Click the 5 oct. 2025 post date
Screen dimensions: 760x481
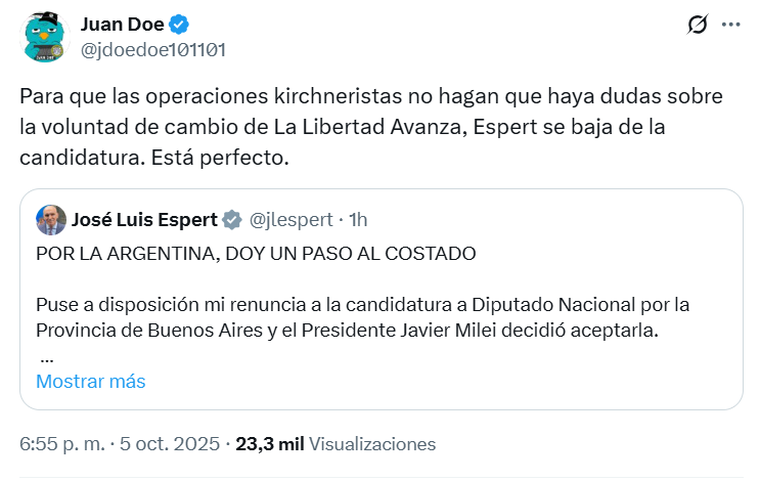(x=168, y=444)
